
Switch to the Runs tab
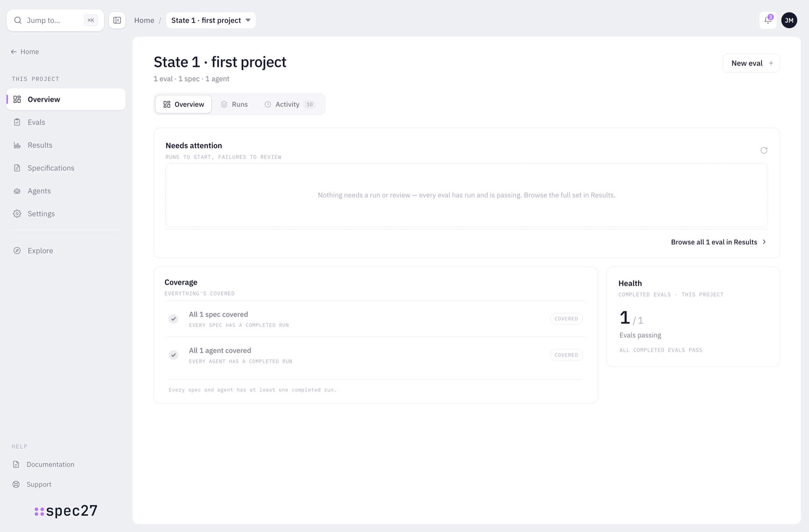pos(234,104)
